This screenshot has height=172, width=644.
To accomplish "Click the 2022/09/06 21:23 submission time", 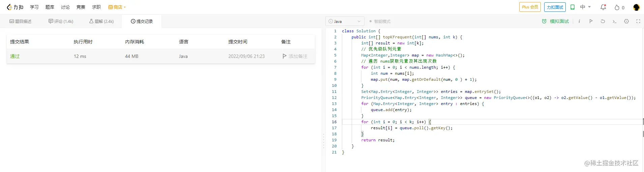I will 246,56.
